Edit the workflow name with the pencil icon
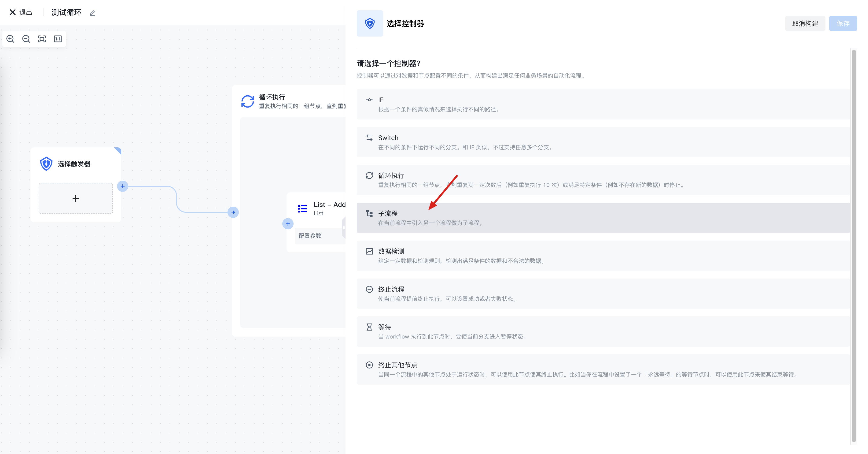The image size is (868, 454). coord(93,13)
